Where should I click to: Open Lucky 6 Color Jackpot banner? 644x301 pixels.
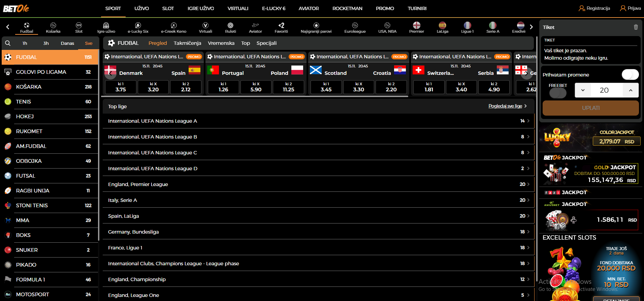pos(591,138)
